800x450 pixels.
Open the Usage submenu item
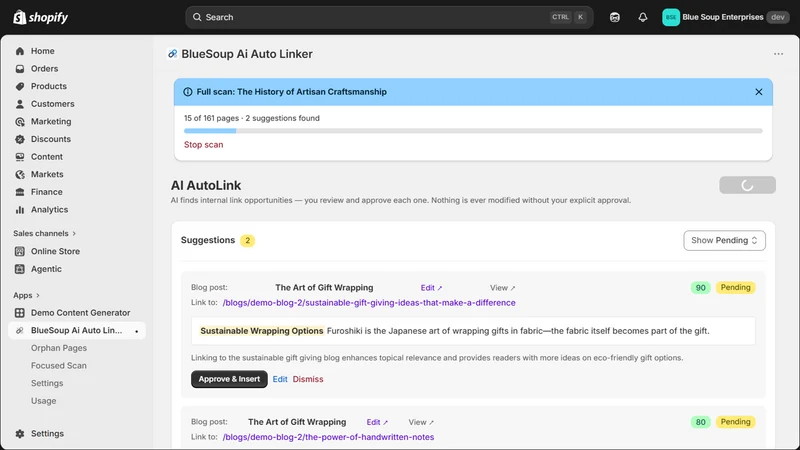(43, 401)
